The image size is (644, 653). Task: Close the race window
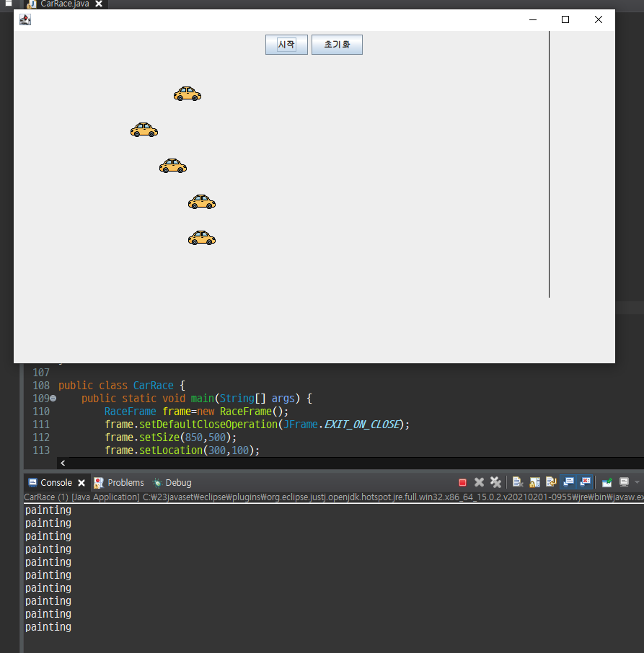tap(598, 19)
